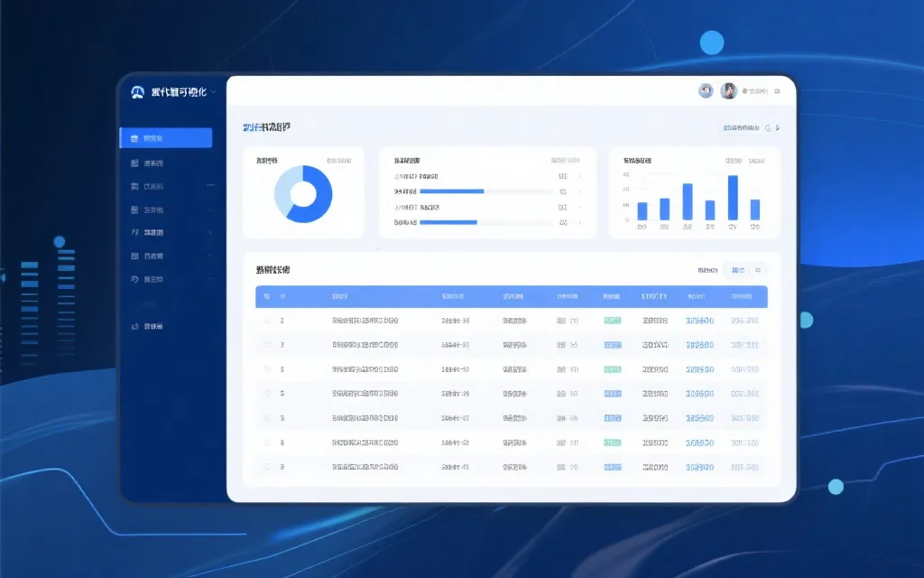Viewport: 924px width, 578px height.
Task: Open the user profile avatar photo in the header
Action: point(729,91)
